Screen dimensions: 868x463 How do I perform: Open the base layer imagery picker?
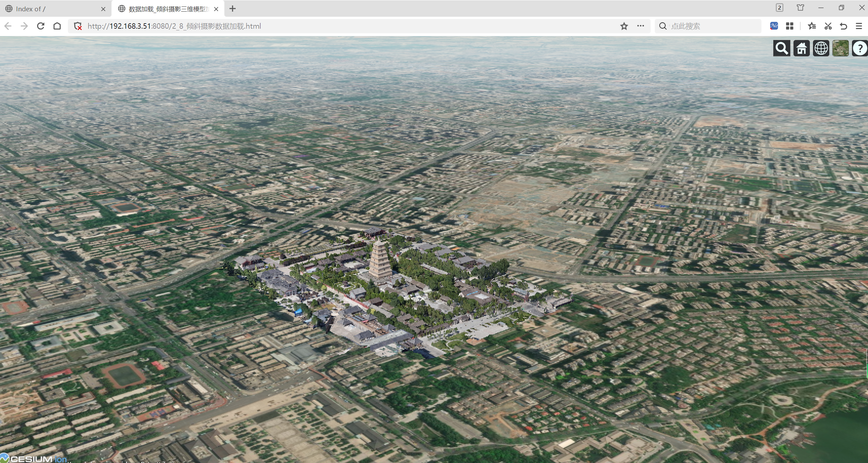tap(841, 48)
